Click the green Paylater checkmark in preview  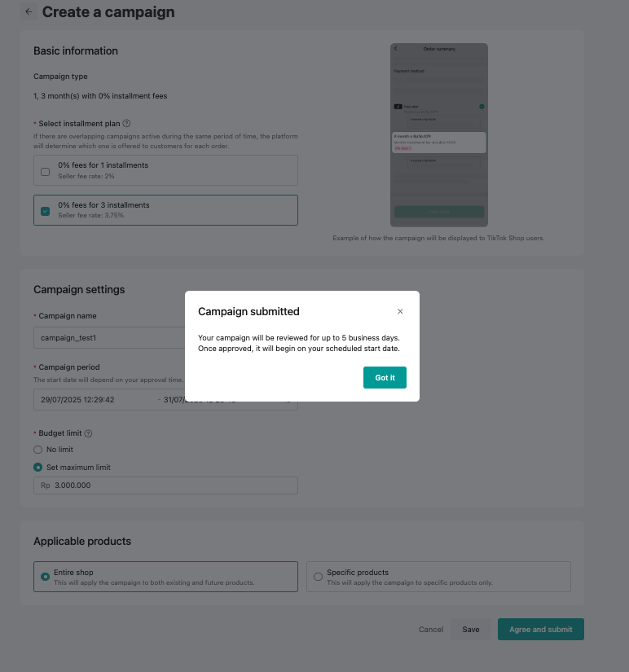[482, 107]
